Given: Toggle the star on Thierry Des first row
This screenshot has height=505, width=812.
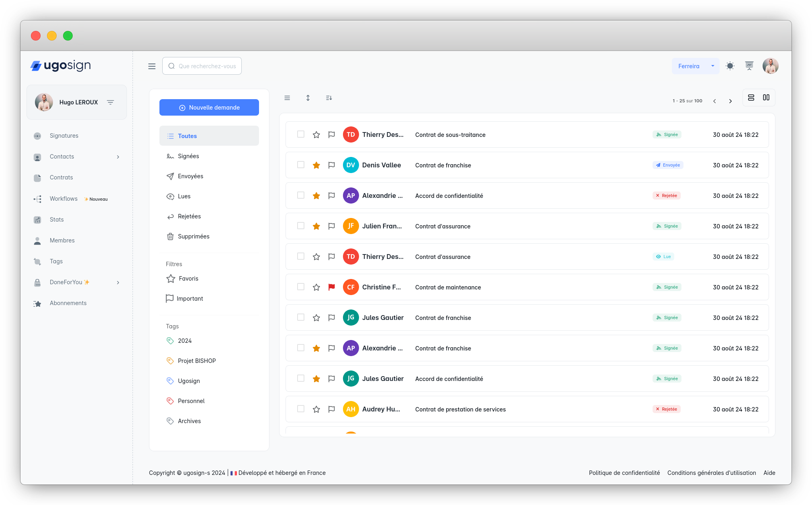Looking at the screenshot, I should click(316, 134).
